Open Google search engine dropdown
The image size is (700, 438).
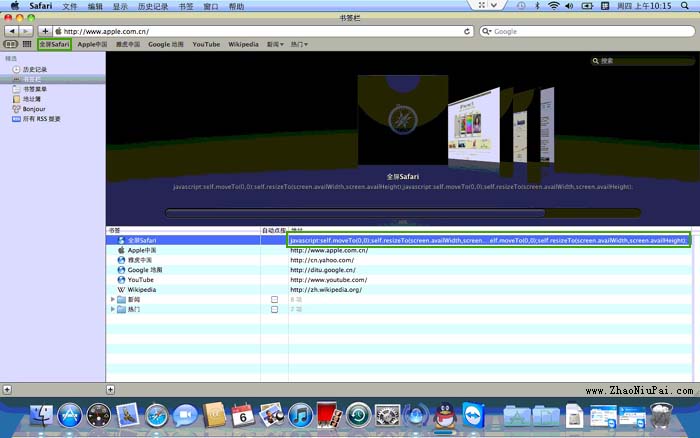[x=487, y=31]
